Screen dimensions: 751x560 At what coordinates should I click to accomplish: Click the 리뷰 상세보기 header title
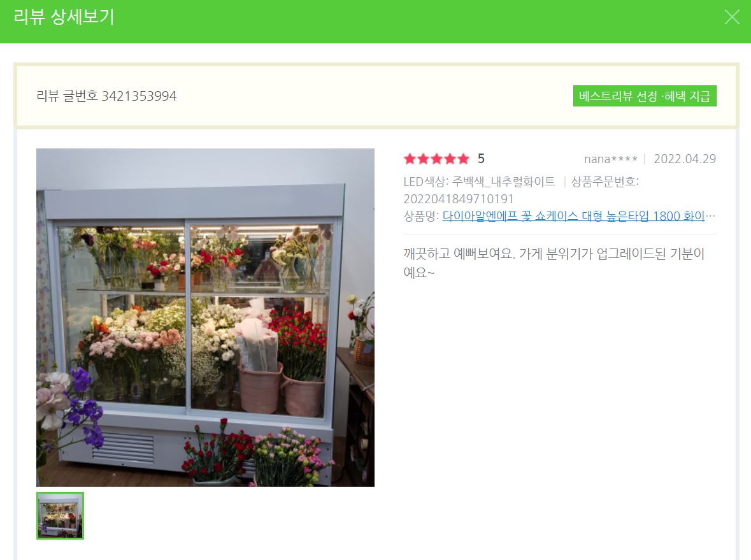(64, 17)
